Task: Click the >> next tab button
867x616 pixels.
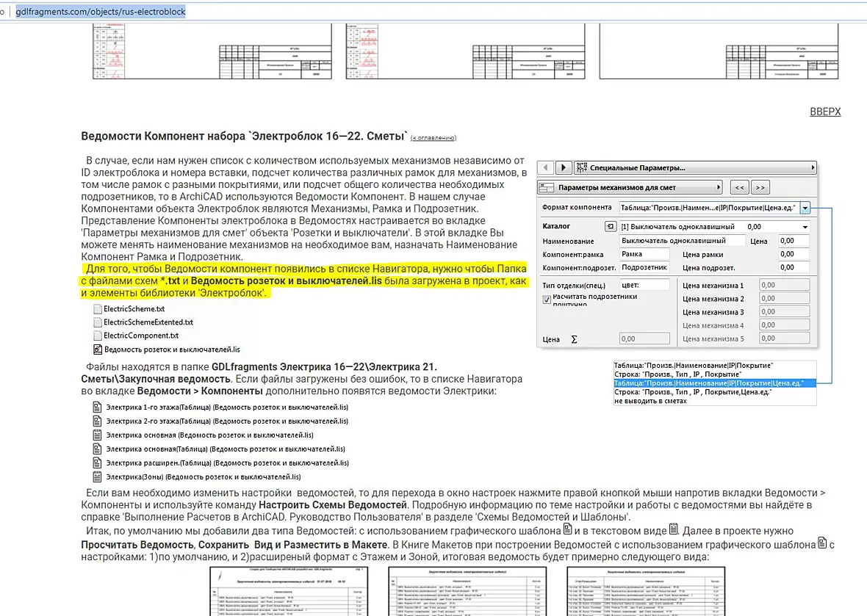Action: (x=760, y=187)
